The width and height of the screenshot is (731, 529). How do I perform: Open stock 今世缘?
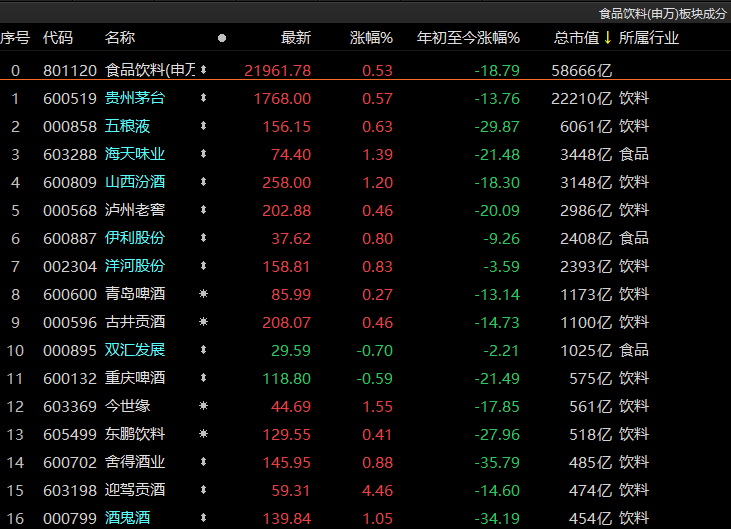[127, 405]
